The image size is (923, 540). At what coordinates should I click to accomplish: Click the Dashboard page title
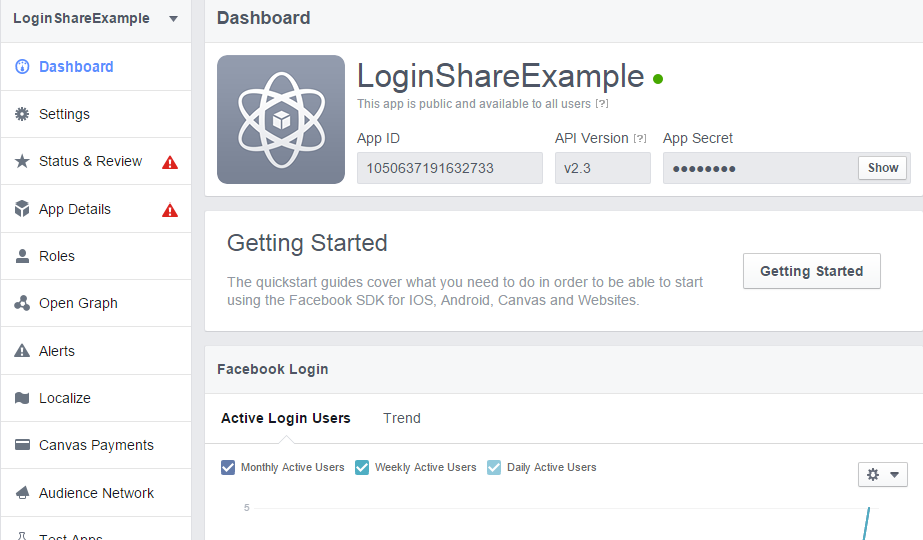point(263,18)
